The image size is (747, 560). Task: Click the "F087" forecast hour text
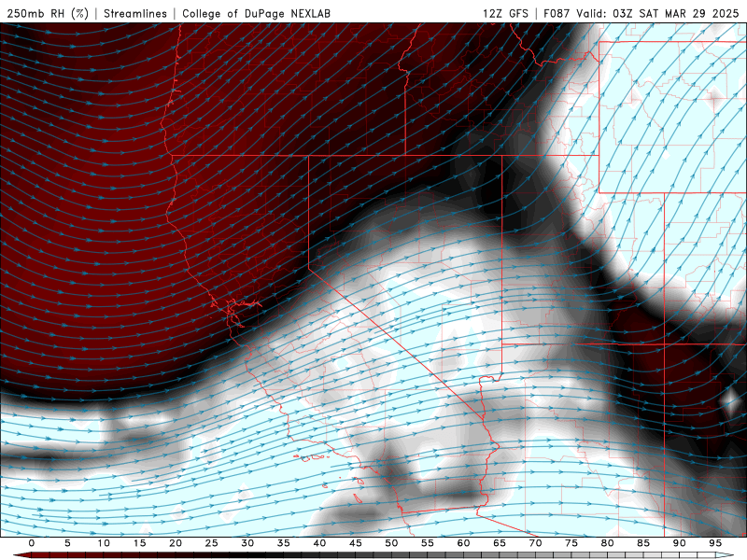[x=557, y=13]
